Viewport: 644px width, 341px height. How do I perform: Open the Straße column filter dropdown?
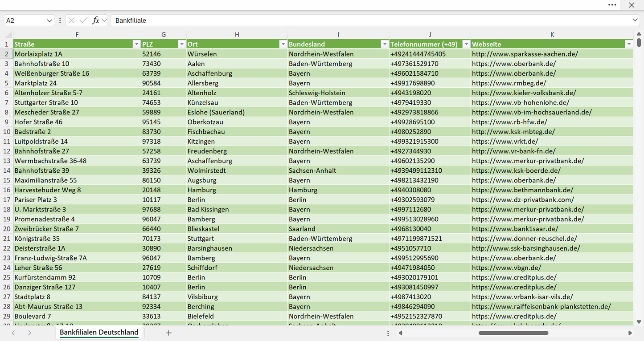point(136,44)
